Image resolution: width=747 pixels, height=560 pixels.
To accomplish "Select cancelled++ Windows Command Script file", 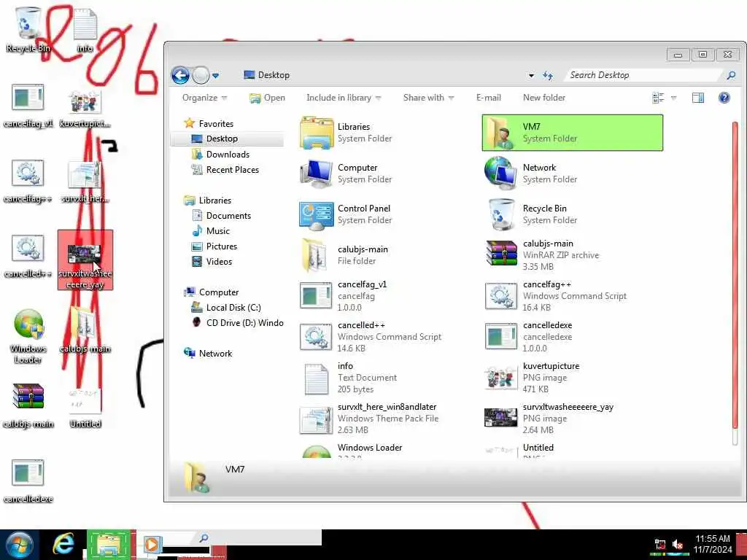I will [x=316, y=337].
